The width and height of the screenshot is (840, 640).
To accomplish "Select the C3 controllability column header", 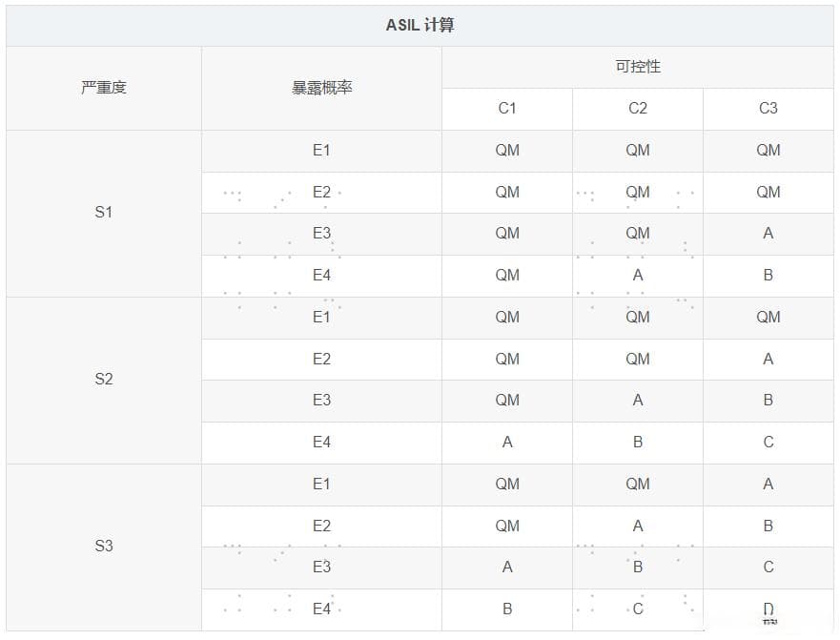I will [x=768, y=109].
